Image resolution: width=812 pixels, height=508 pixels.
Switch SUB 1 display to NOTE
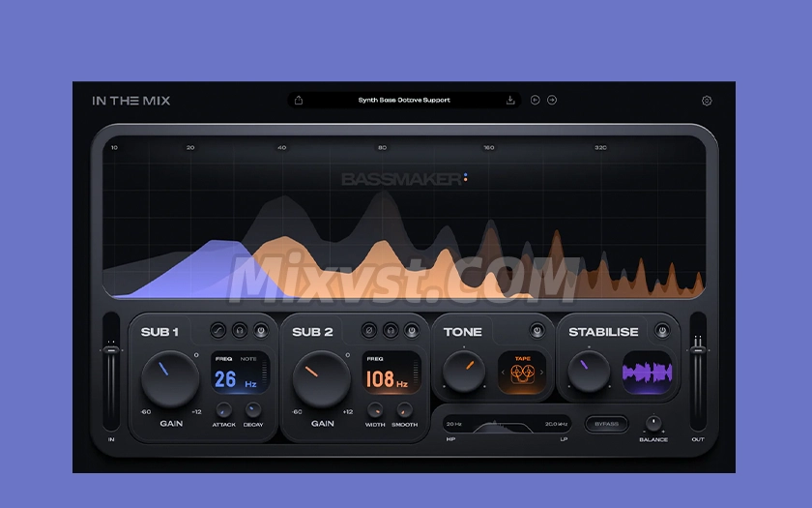248,359
